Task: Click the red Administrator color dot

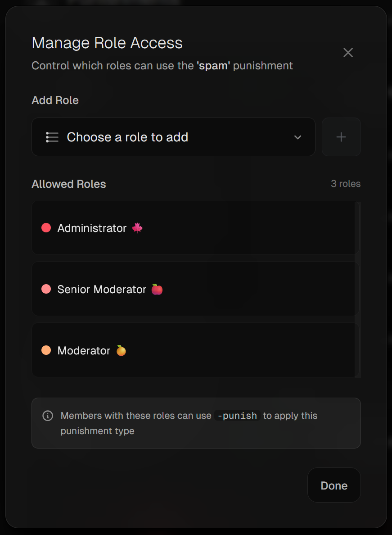Action: click(x=46, y=228)
